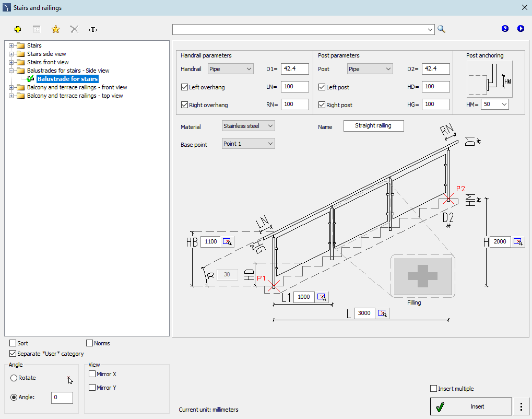Enable the Insert multiple checkbox
The image size is (532, 419).
tap(433, 389)
